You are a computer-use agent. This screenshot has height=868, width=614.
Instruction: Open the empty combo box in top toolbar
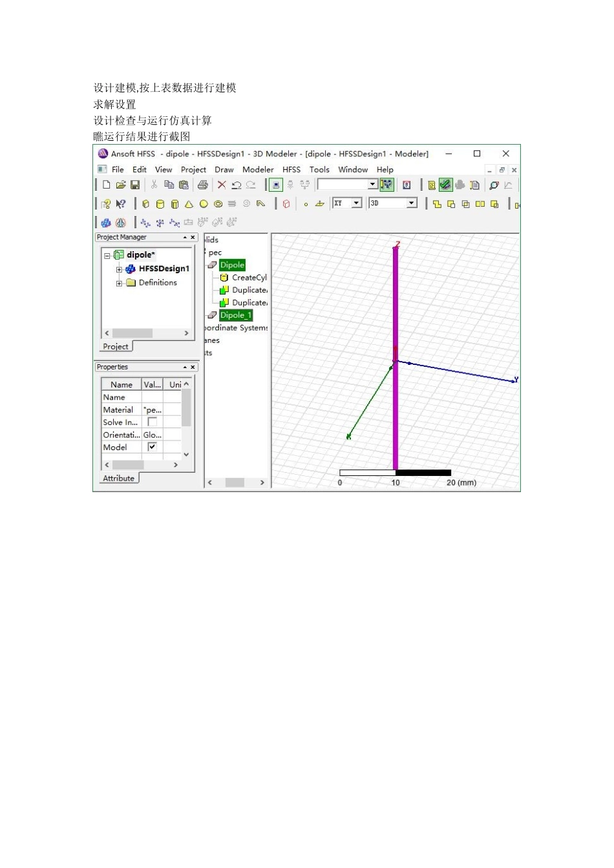point(372,184)
